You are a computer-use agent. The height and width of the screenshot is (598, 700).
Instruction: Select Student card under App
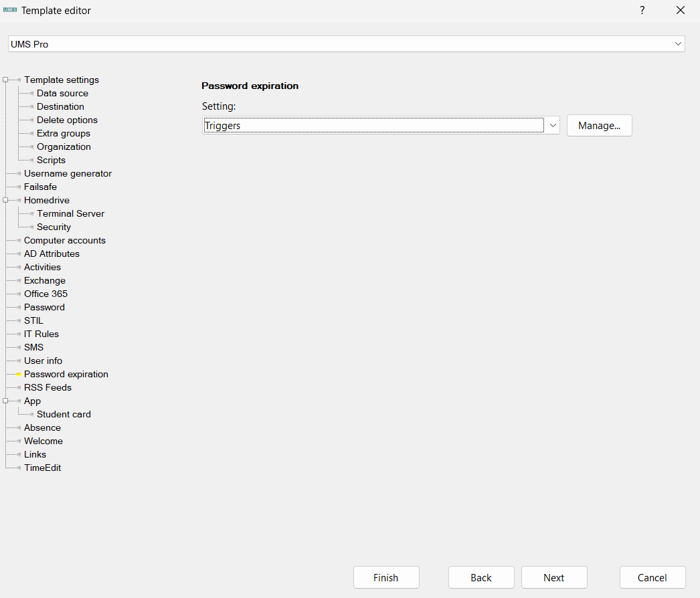click(x=64, y=415)
